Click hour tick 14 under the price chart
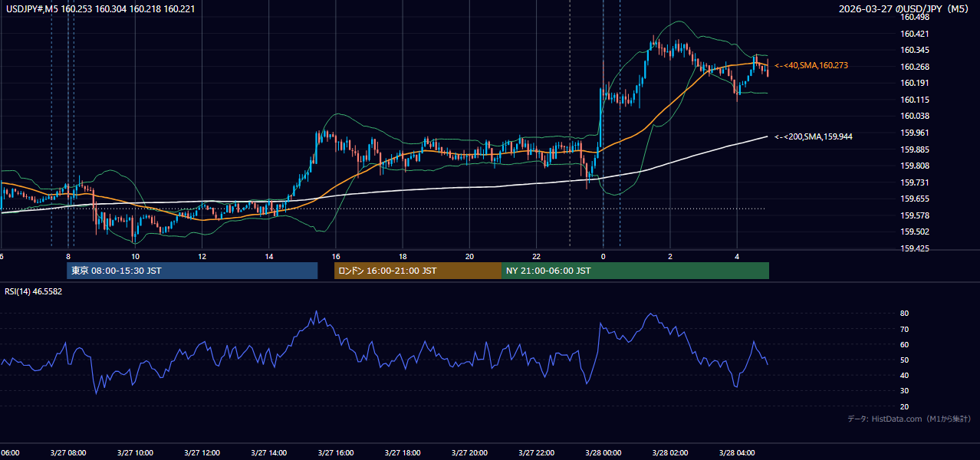The width and height of the screenshot is (980, 460). point(269,256)
